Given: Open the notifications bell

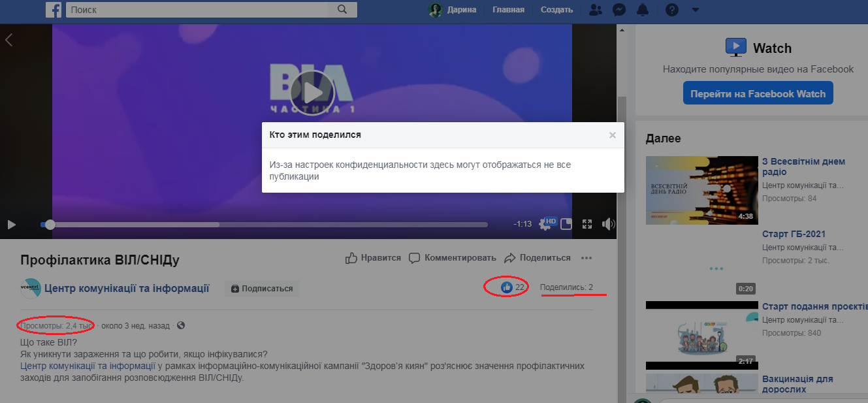Looking at the screenshot, I should pos(643,10).
